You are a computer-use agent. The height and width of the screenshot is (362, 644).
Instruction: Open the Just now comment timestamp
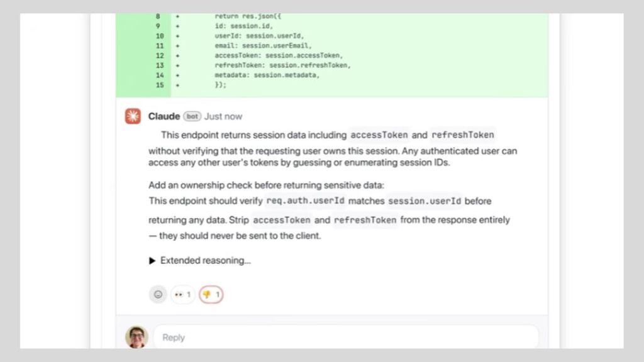pos(223,116)
